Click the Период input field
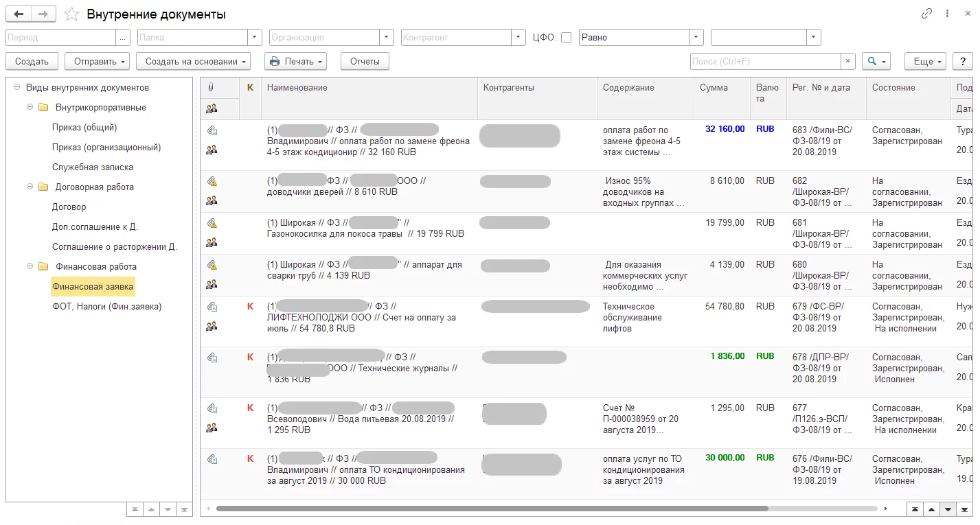The height and width of the screenshot is (525, 980). (x=61, y=38)
